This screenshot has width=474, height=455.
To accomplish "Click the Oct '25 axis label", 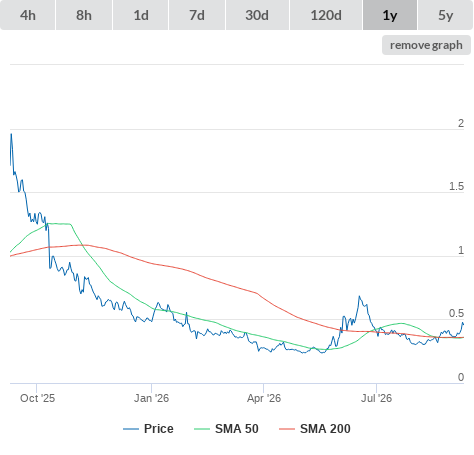I will [x=37, y=398].
